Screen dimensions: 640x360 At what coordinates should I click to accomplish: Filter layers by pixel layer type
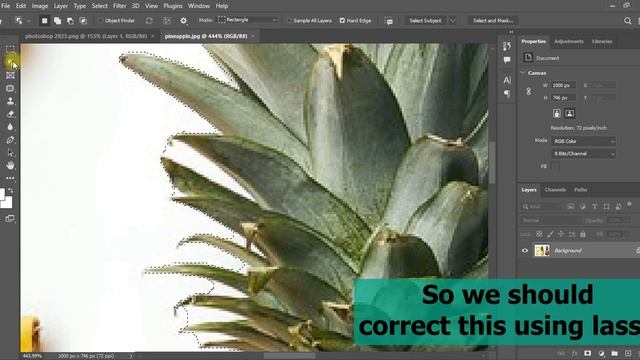coord(571,207)
